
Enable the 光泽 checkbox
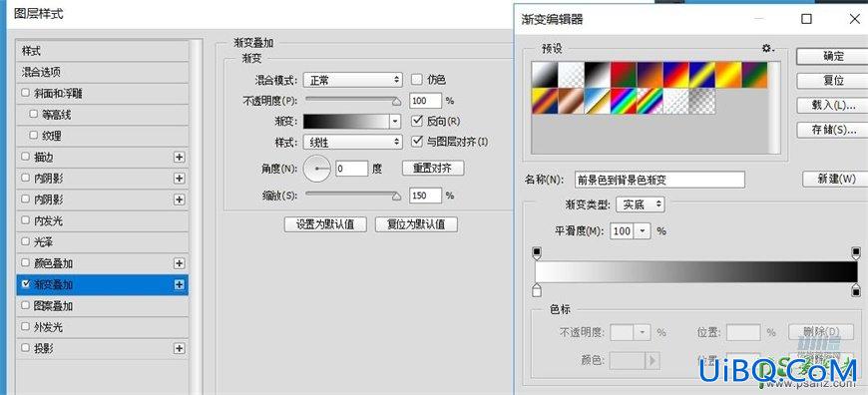coord(25,241)
